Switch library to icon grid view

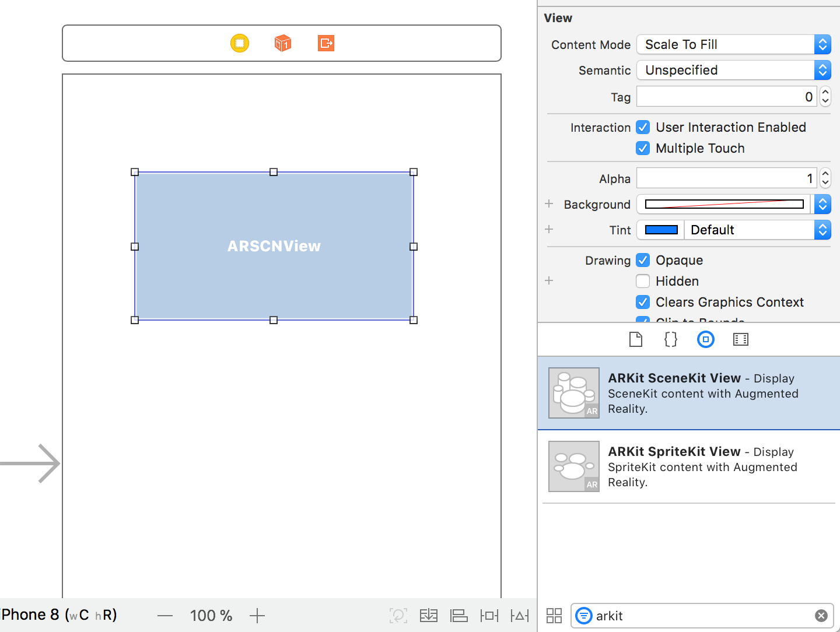click(x=554, y=616)
